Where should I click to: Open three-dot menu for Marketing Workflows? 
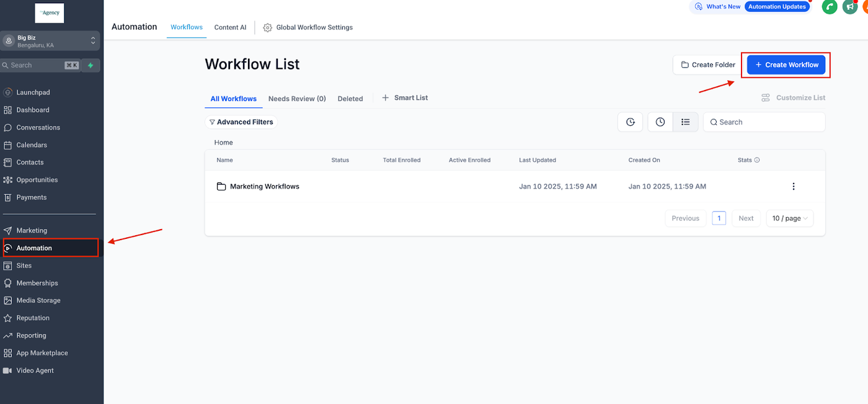point(793,186)
